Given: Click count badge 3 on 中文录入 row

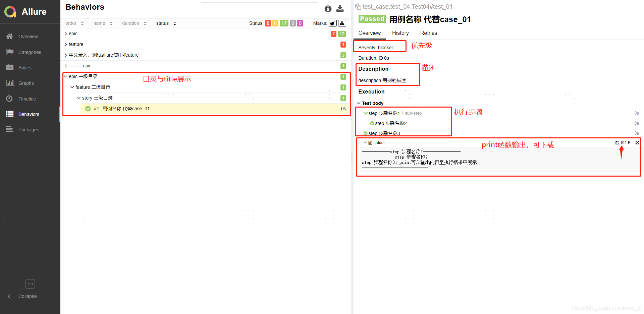Looking at the screenshot, I should click(x=343, y=55).
